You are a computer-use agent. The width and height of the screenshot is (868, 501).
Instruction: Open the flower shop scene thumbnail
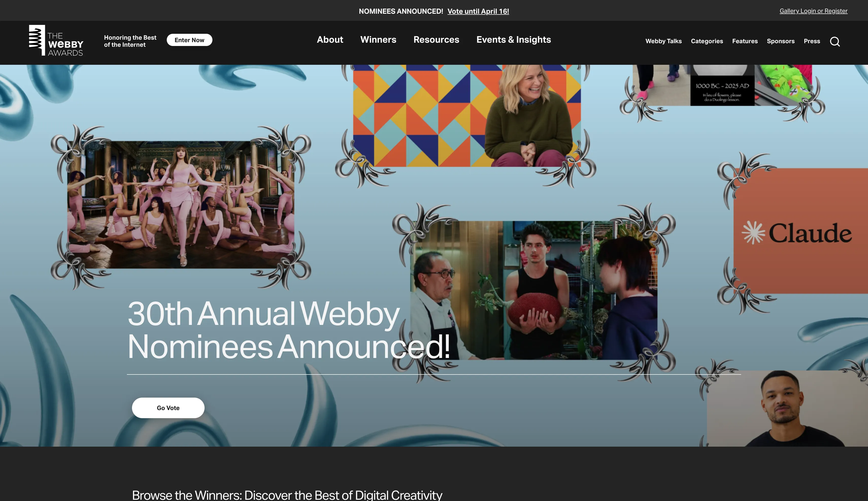tap(533, 290)
